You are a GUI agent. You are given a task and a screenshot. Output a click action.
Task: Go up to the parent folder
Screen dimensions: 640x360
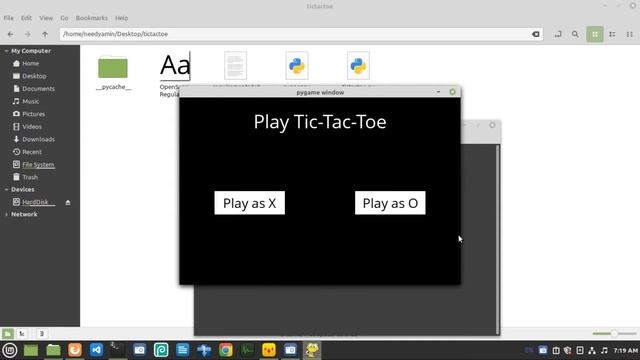click(x=45, y=34)
